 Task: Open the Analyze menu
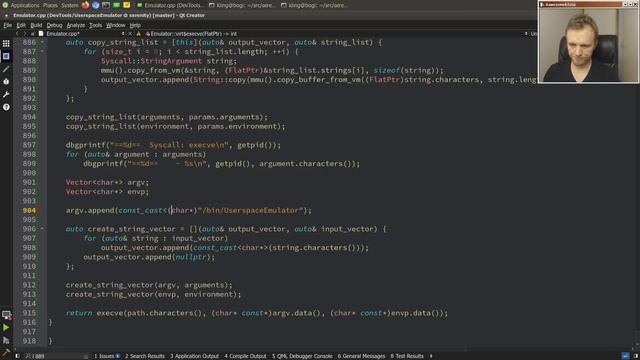pos(76,25)
